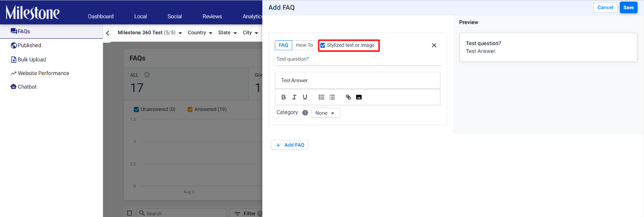Open Chatbot in the sidebar
Screen dimensions: 644x217
tap(23, 87)
